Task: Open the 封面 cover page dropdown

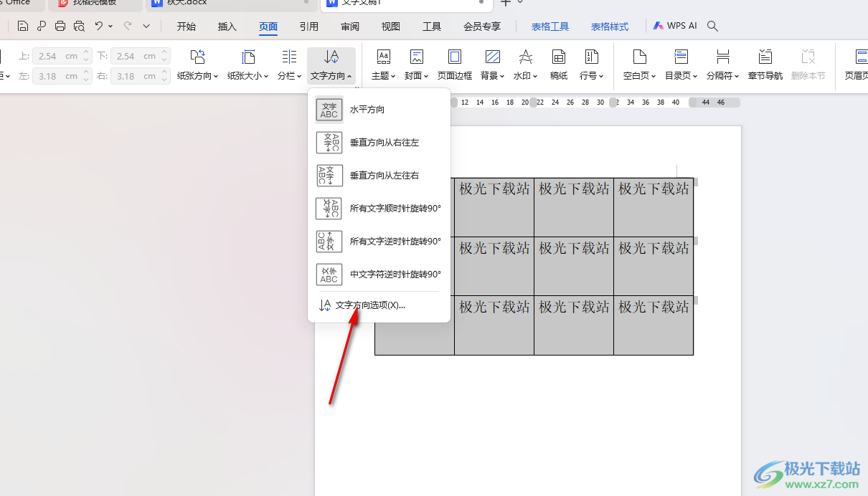Action: click(x=417, y=65)
